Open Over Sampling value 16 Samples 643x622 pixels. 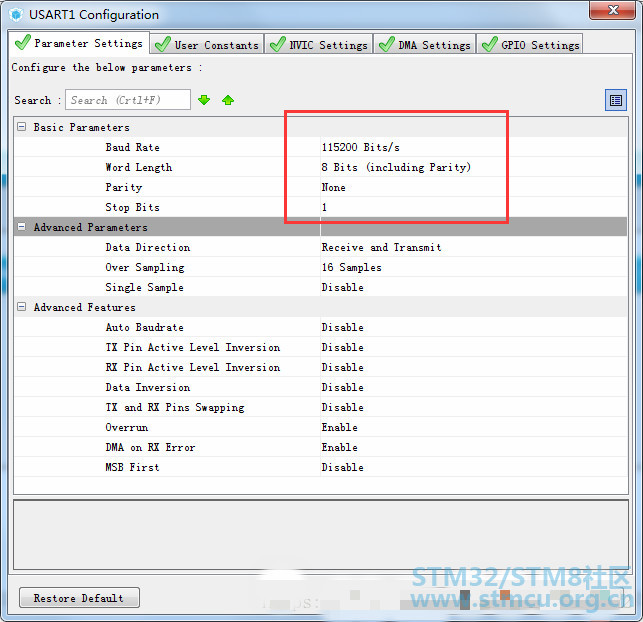[351, 267]
